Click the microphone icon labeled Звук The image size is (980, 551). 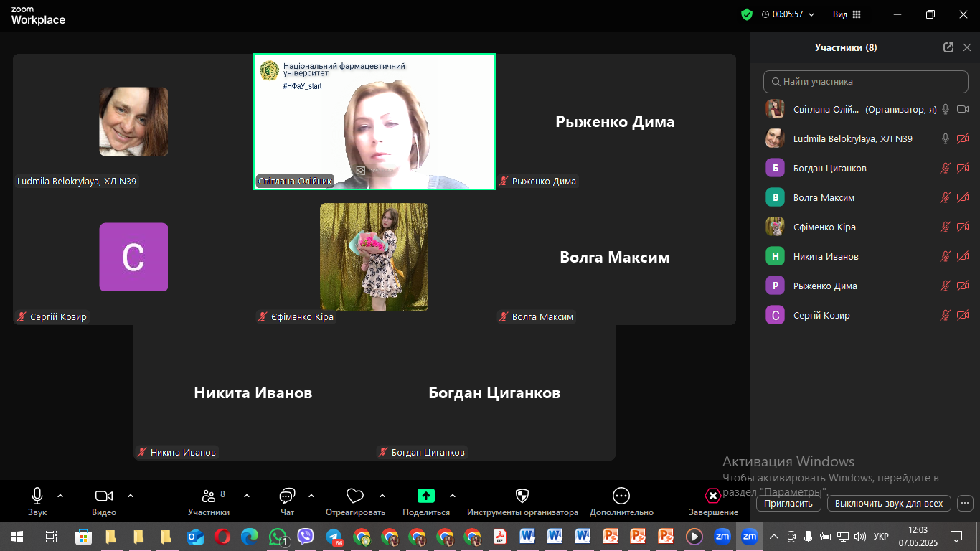click(x=37, y=496)
